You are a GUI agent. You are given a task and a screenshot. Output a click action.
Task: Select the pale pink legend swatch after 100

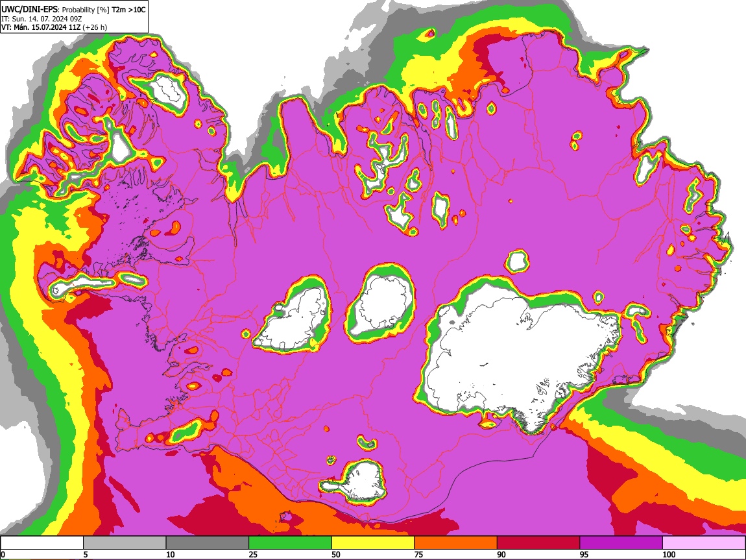[704, 543]
